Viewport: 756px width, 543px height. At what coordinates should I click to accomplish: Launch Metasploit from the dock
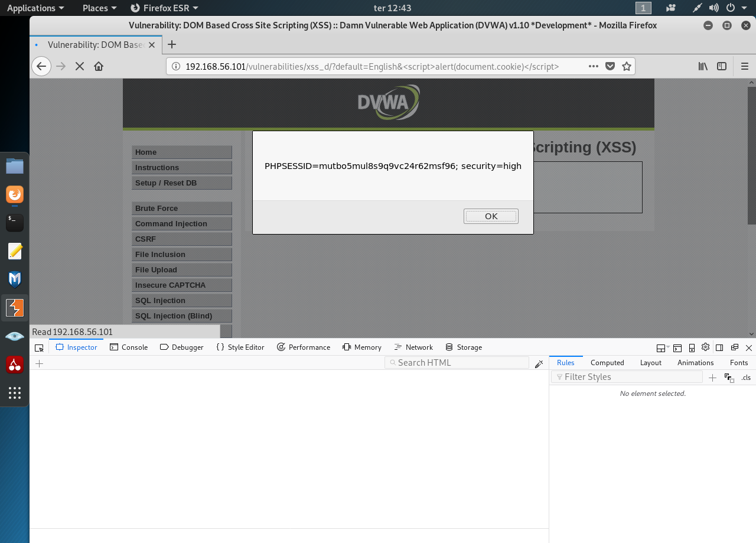pyautogui.click(x=15, y=279)
